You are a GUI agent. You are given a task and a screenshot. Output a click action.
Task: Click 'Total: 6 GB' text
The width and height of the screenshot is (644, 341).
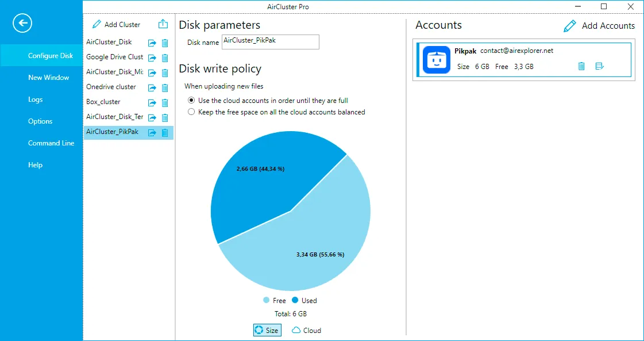tap(290, 314)
